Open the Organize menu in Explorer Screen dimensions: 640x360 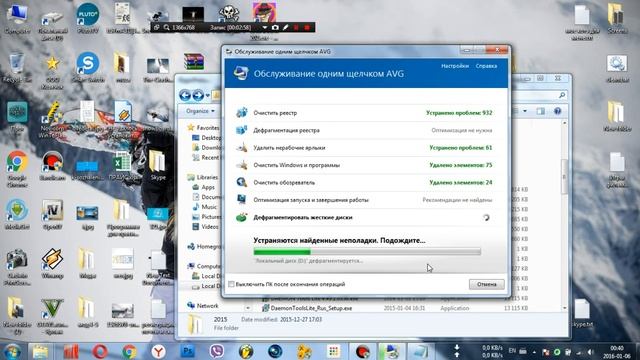200,111
